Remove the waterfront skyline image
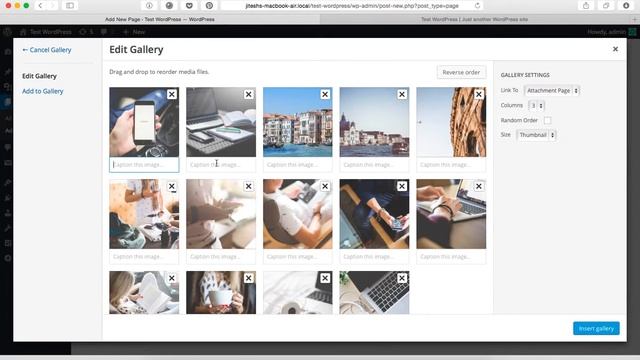 [x=402, y=94]
